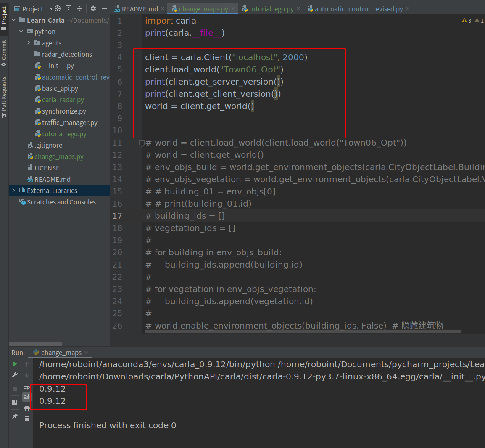Open the Pull Requests sidebar tab
The width and height of the screenshot is (485, 448).
pos(4,97)
